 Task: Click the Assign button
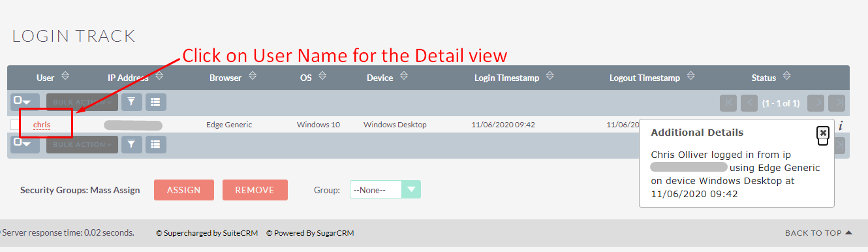[x=183, y=190]
